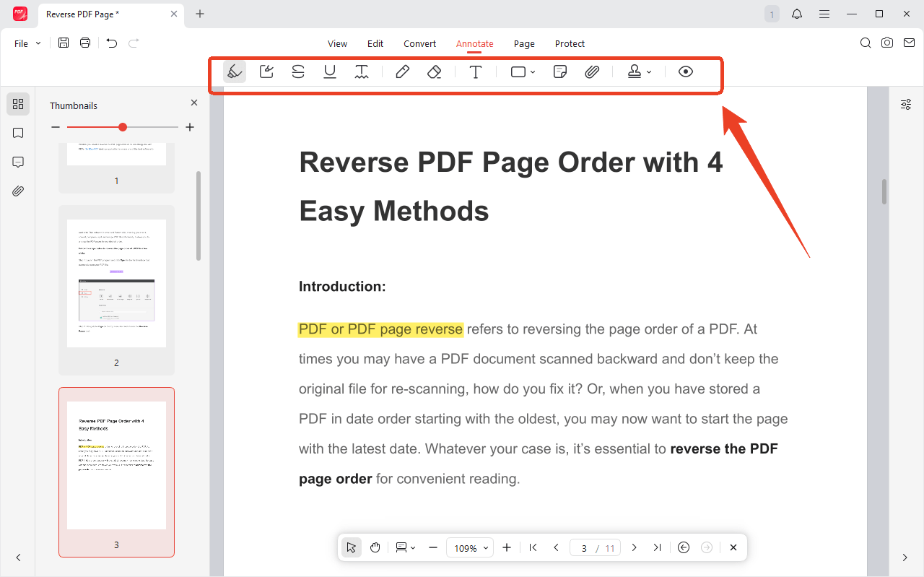Open the page display mode dropdown
Screen dimensions: 924x577
(406, 548)
